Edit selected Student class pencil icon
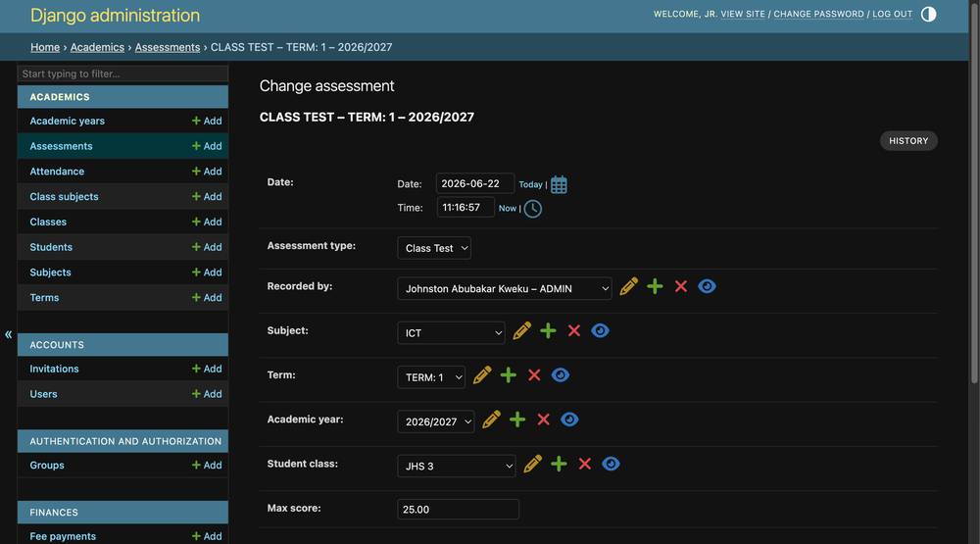Viewport: 980px width, 544px height. (532, 464)
